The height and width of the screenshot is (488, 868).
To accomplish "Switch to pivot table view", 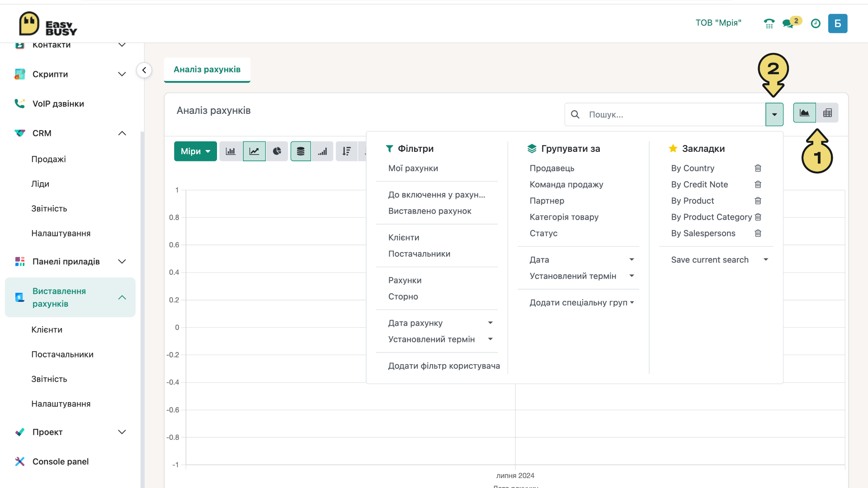I will [827, 113].
